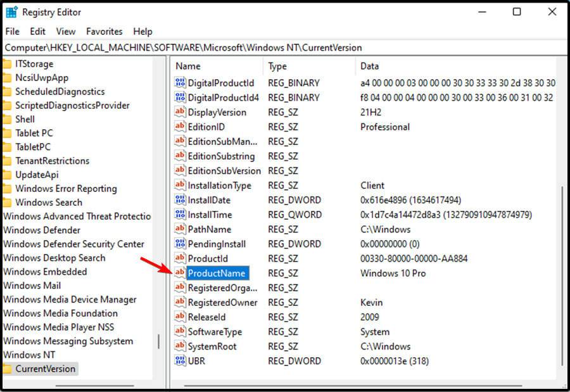Click the '0x0000013e (318)' data value

click(395, 361)
